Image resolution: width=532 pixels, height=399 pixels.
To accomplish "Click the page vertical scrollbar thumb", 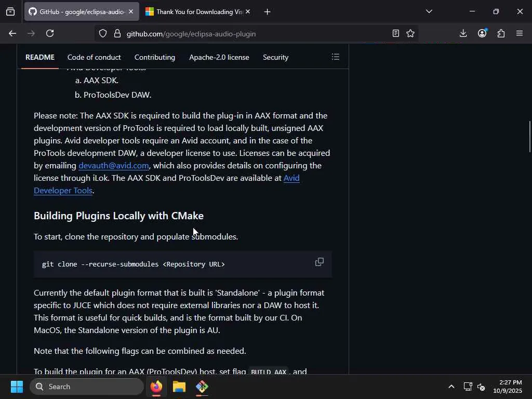I will coord(529,137).
